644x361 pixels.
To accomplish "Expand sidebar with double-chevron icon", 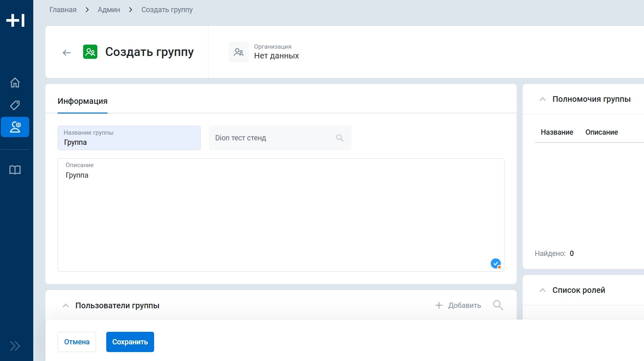I will [15, 346].
